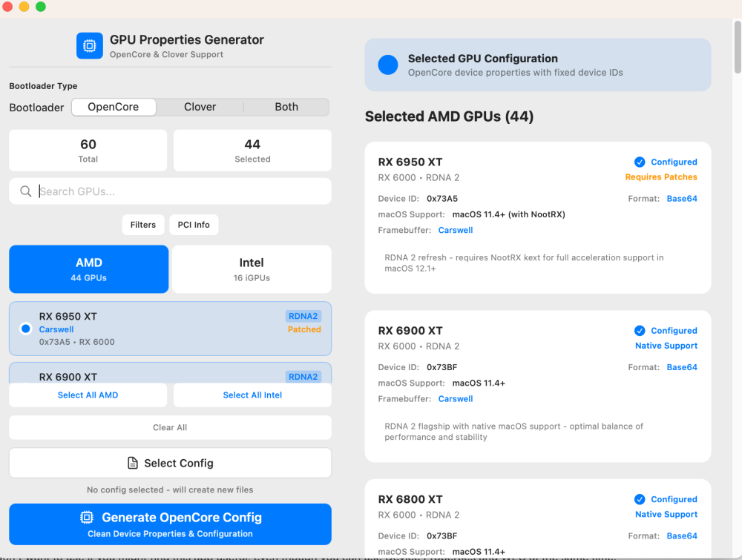This screenshot has width=742, height=560.
Task: Click the Clear All button
Action: 170,427
